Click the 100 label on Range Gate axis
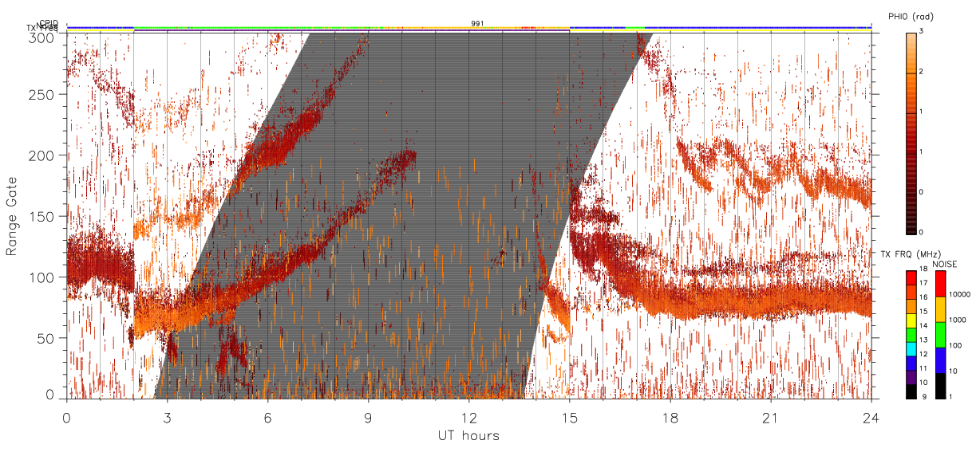 41,277
